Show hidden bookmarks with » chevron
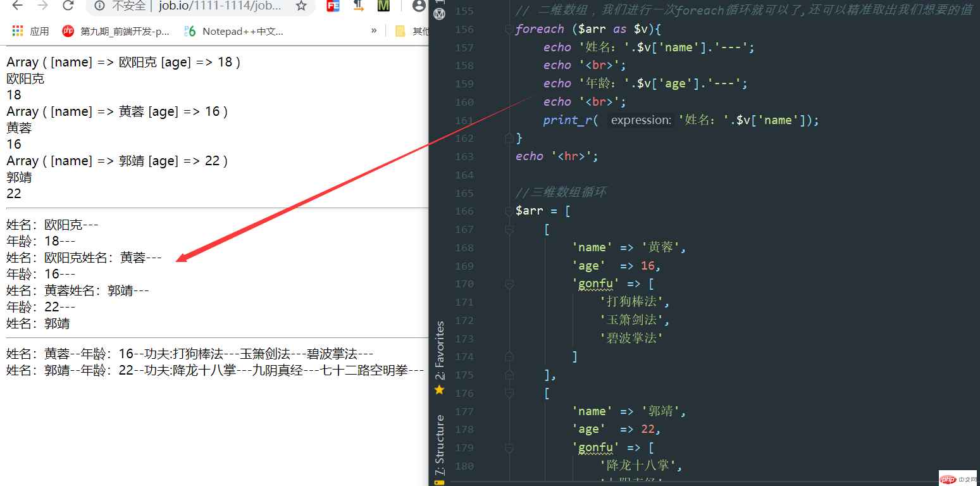The image size is (980, 486). [x=374, y=30]
